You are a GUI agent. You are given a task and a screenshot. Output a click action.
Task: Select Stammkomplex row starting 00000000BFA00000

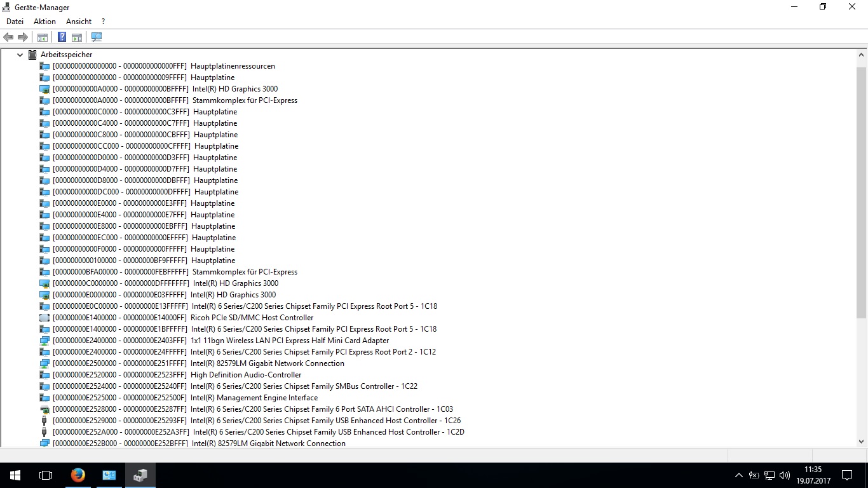click(175, 272)
